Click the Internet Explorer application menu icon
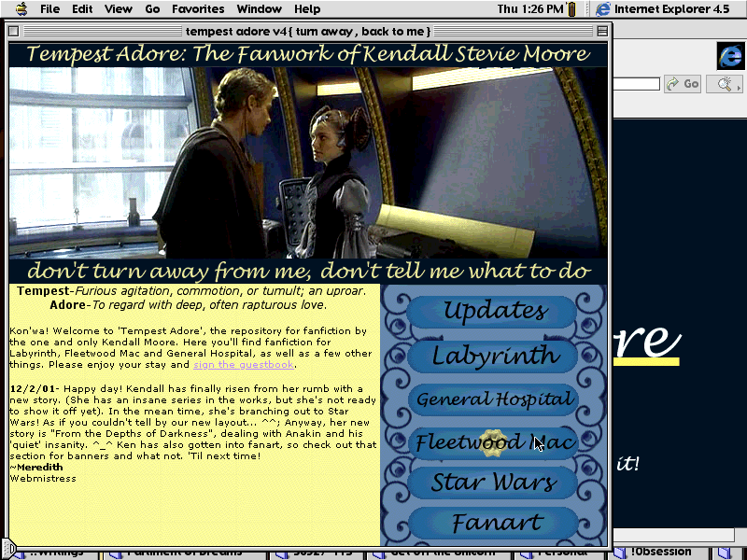This screenshot has height=560, width=747. coord(603,9)
